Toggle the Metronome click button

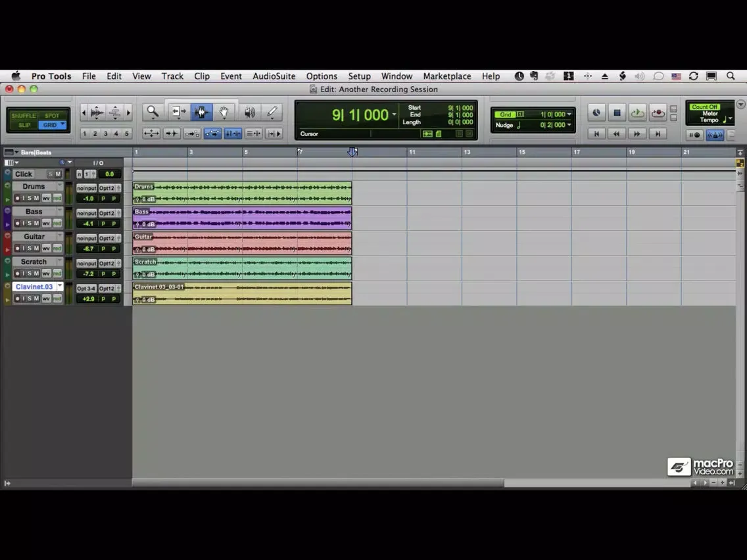click(x=715, y=135)
